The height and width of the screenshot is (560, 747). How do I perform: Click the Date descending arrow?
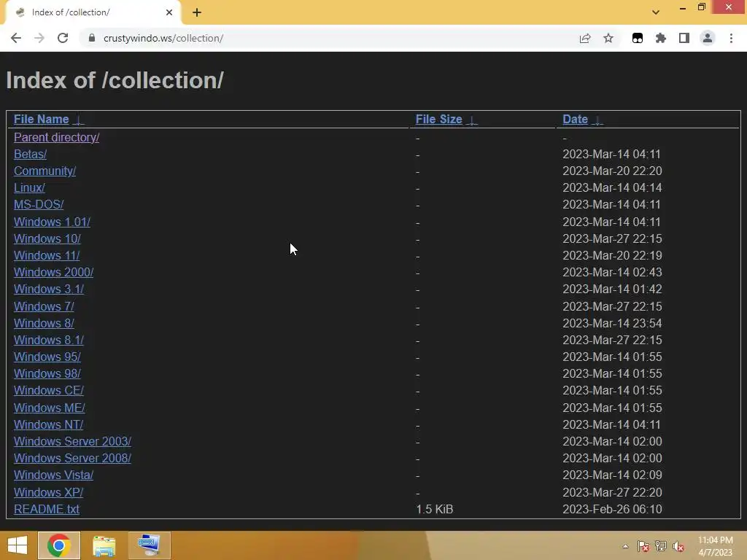(597, 120)
